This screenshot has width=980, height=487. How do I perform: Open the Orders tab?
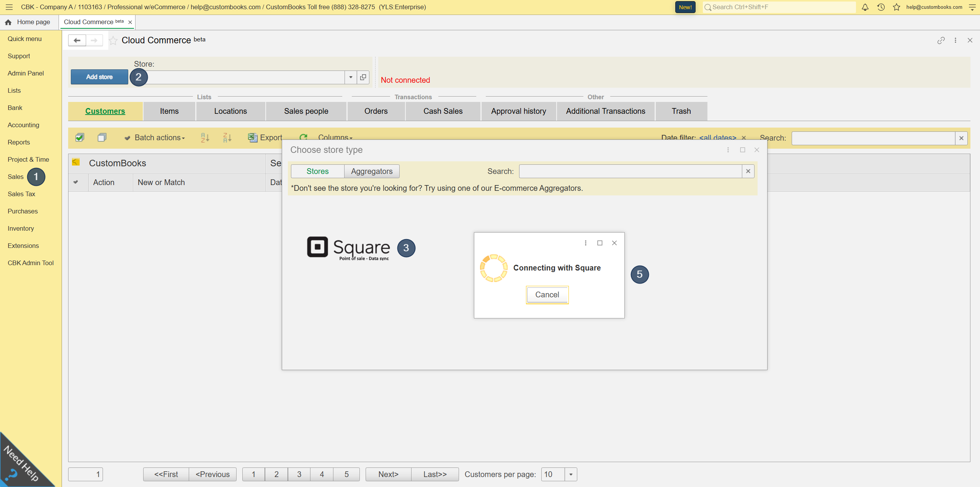(x=376, y=111)
